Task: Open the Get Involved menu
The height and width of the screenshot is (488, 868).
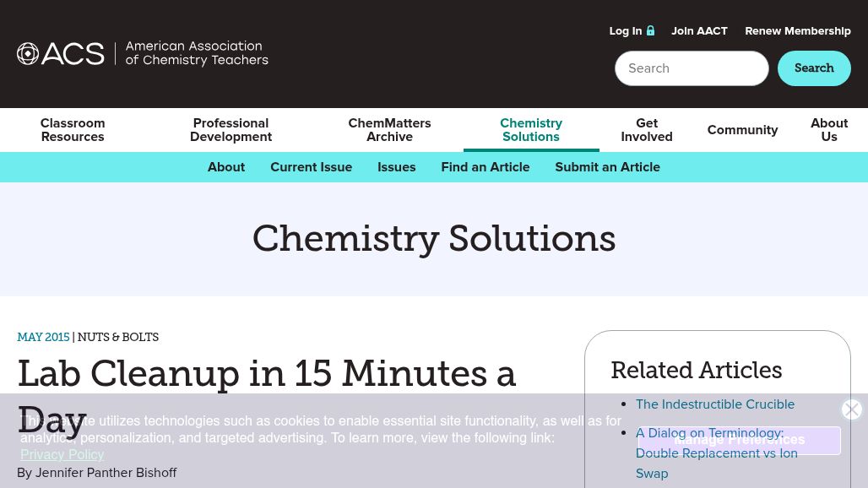Action: click(x=647, y=130)
